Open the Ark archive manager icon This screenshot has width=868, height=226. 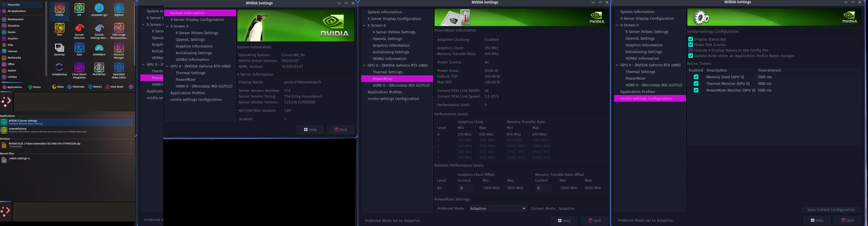(79, 9)
